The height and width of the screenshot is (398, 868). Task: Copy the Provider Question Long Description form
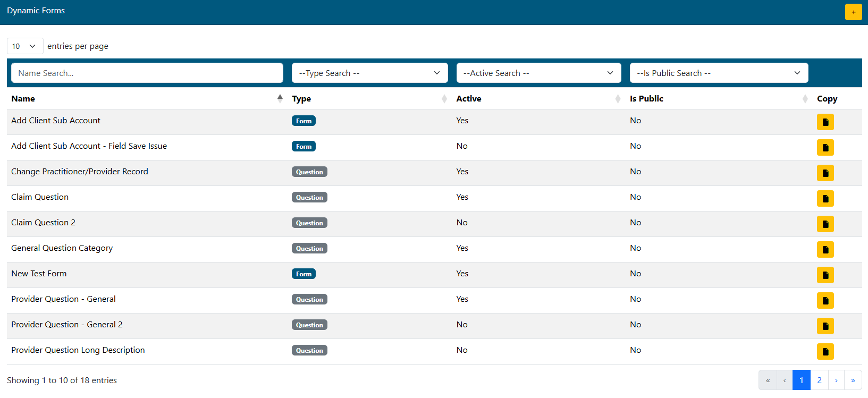pyautogui.click(x=825, y=352)
